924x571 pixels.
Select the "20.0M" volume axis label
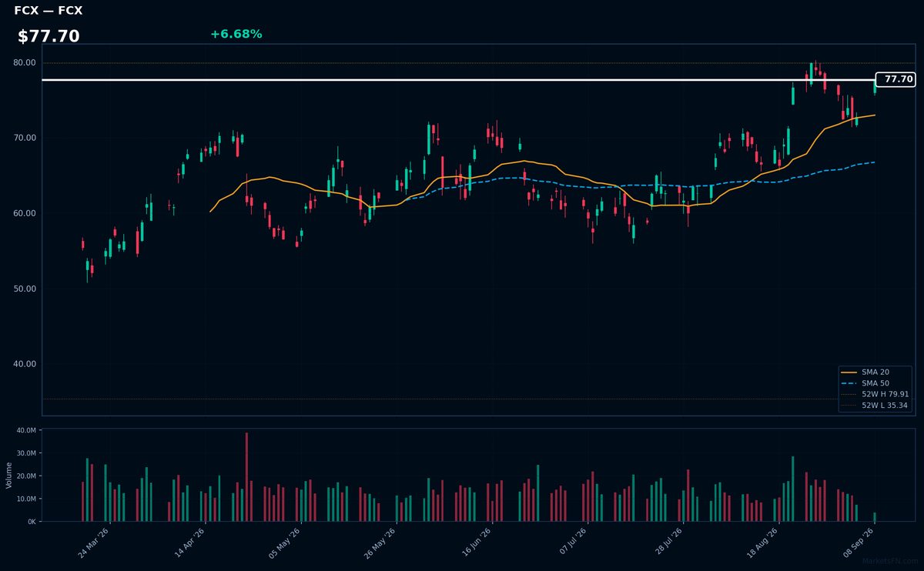pyautogui.click(x=27, y=476)
